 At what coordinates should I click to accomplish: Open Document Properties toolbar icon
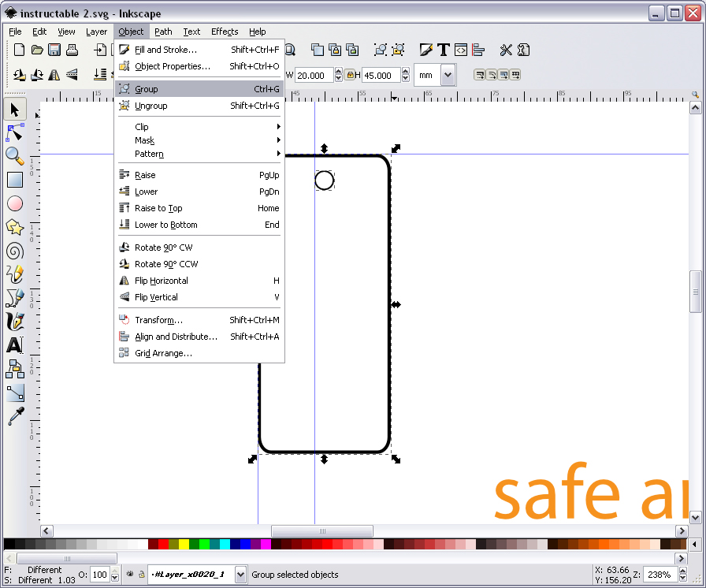pos(523,50)
